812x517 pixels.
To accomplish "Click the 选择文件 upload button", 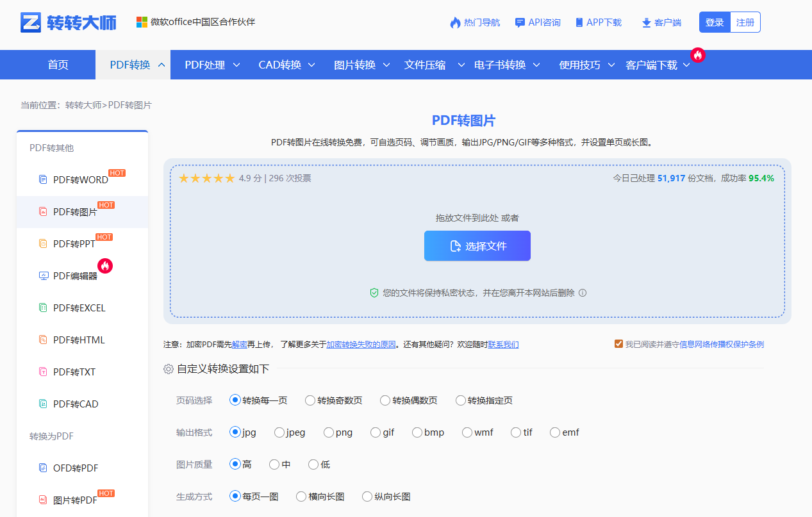I will [x=477, y=246].
